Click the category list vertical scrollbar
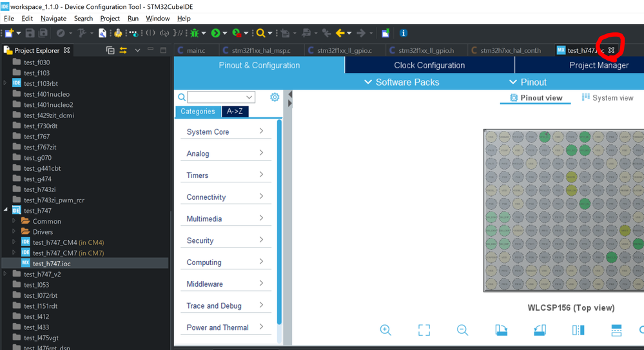 [x=280, y=222]
